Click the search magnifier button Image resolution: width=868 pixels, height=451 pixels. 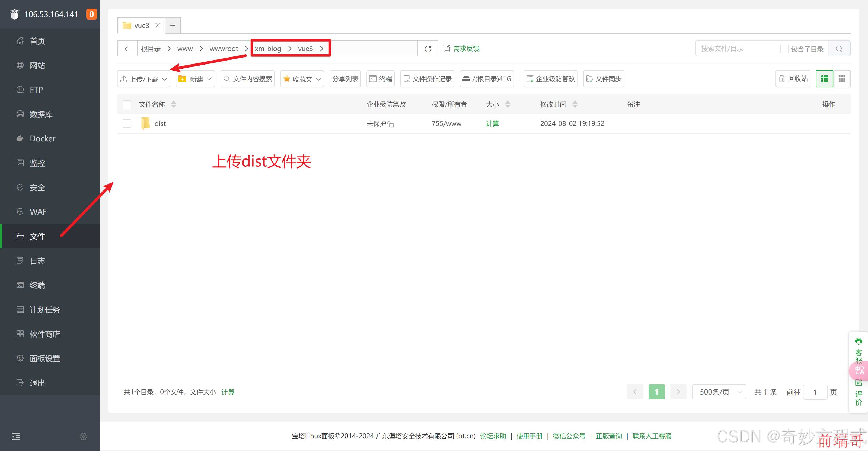coord(839,49)
